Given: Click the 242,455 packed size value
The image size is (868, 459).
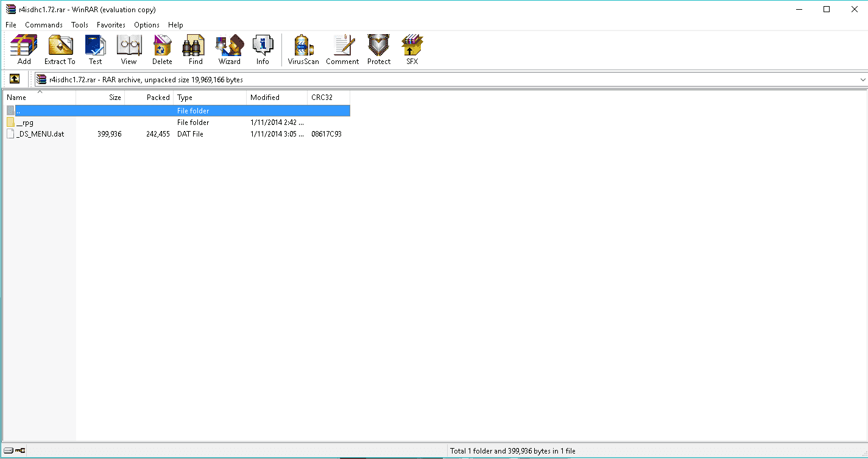Looking at the screenshot, I should pos(158,134).
